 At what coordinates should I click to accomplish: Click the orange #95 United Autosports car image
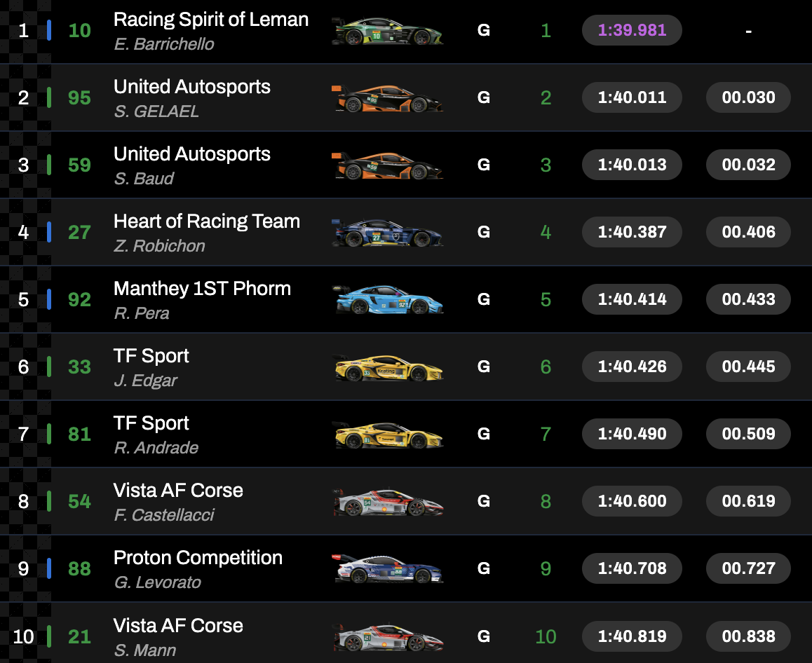pyautogui.click(x=387, y=98)
